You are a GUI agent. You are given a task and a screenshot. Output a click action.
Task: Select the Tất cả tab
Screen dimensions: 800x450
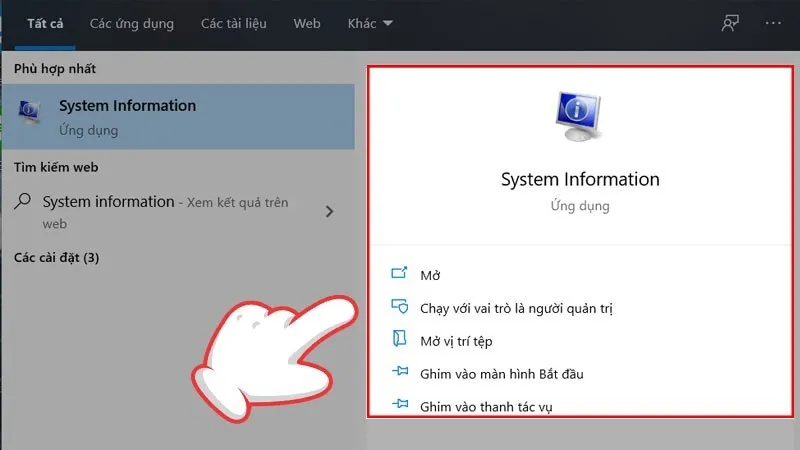click(45, 24)
